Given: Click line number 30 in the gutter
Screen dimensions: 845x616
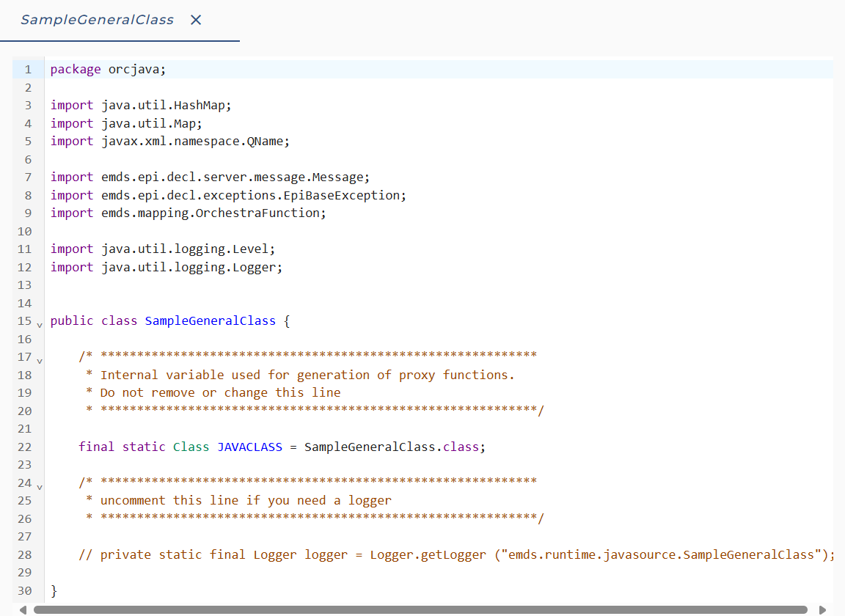Looking at the screenshot, I should (25, 590).
